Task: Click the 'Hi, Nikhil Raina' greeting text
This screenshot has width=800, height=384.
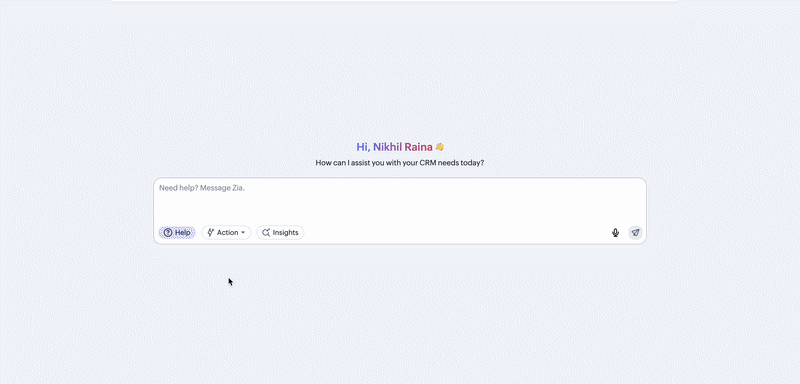Action: 394,147
